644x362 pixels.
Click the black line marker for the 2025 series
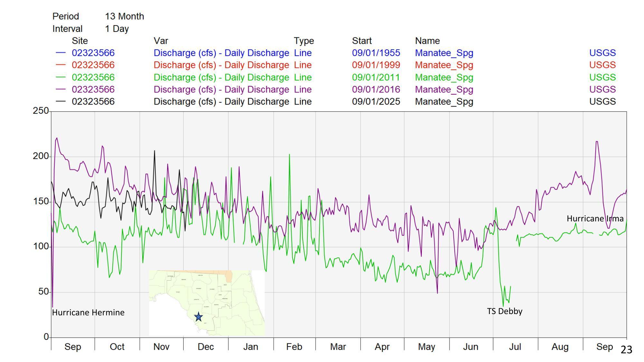tap(61, 101)
